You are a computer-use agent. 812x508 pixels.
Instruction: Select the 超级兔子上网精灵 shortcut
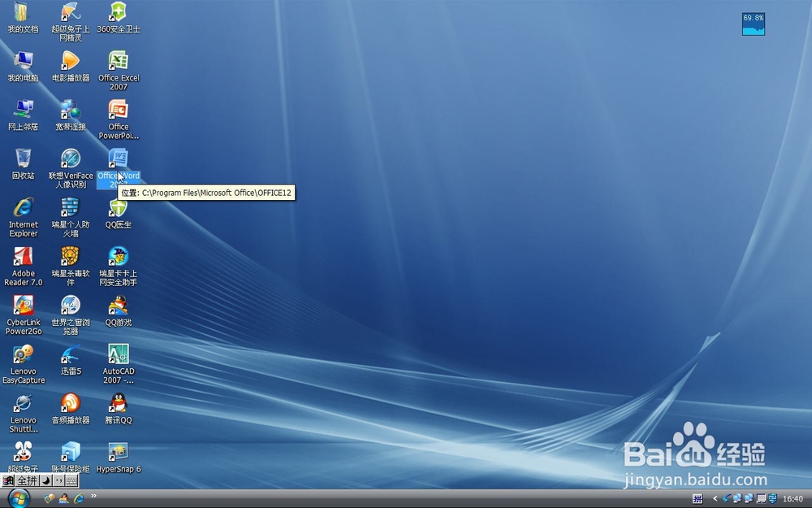71,22
